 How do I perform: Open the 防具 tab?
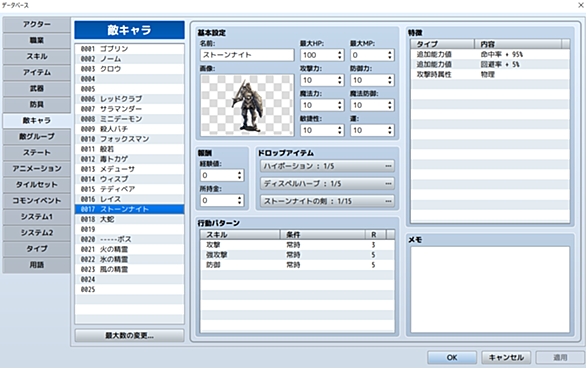pyautogui.click(x=36, y=105)
